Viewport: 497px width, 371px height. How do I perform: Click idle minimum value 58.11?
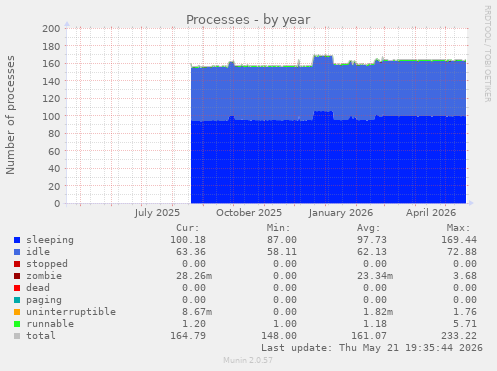[x=282, y=252]
